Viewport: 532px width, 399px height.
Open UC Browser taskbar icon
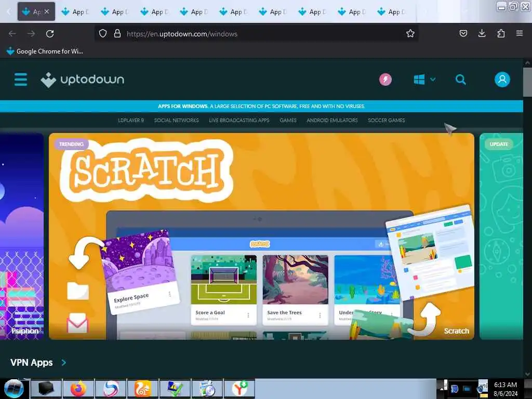pos(142,389)
